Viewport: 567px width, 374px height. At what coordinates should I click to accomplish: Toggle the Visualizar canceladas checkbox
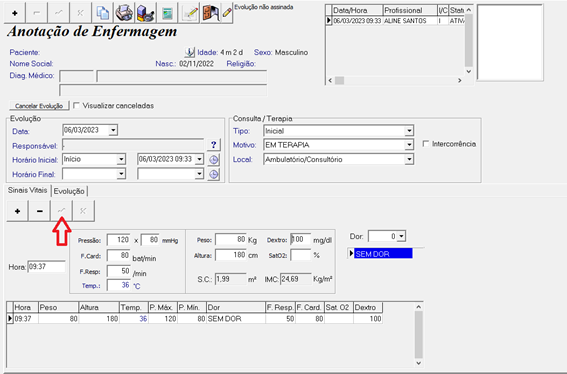coord(76,106)
